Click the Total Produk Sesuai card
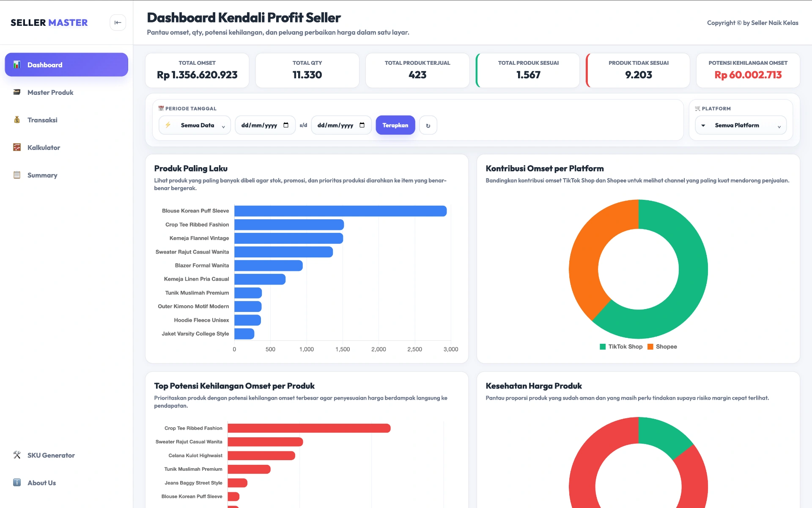 tap(528, 70)
